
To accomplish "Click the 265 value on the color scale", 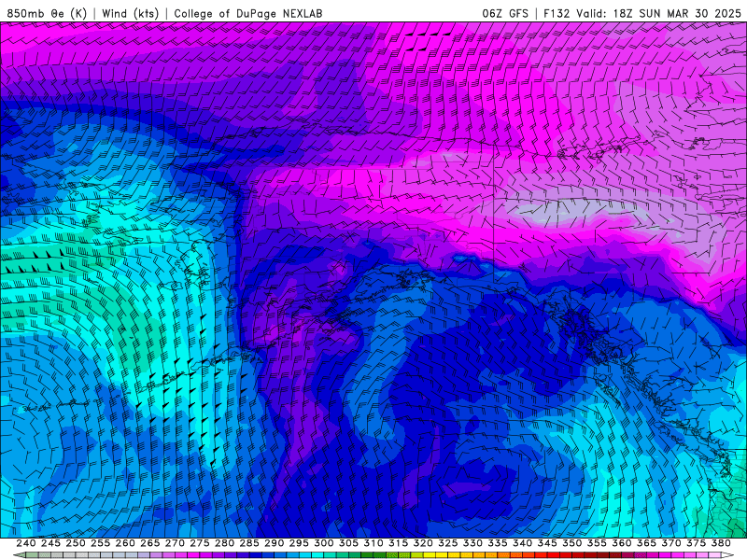I will coord(149,543).
